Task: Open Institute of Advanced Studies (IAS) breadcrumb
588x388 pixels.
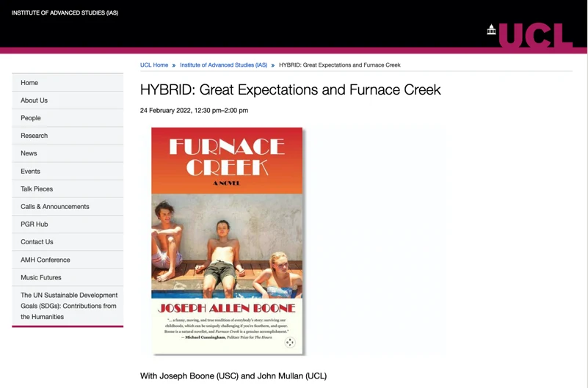Action: tap(223, 65)
